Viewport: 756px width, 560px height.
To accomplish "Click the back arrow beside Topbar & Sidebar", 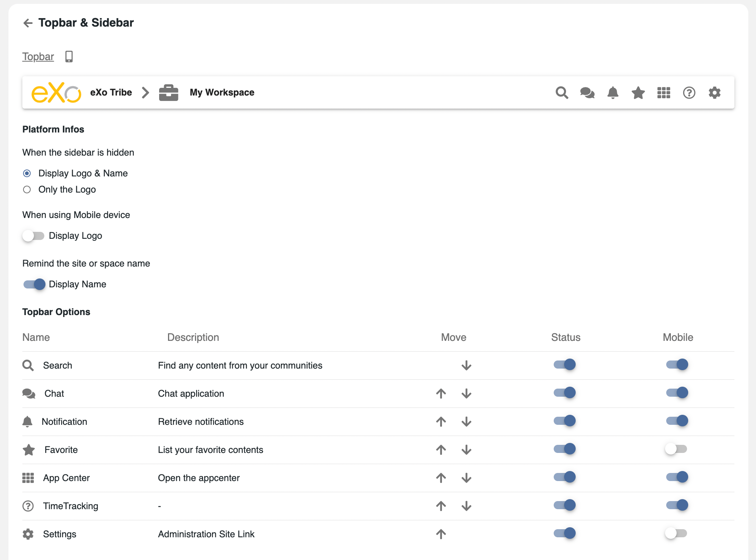I will (x=28, y=23).
